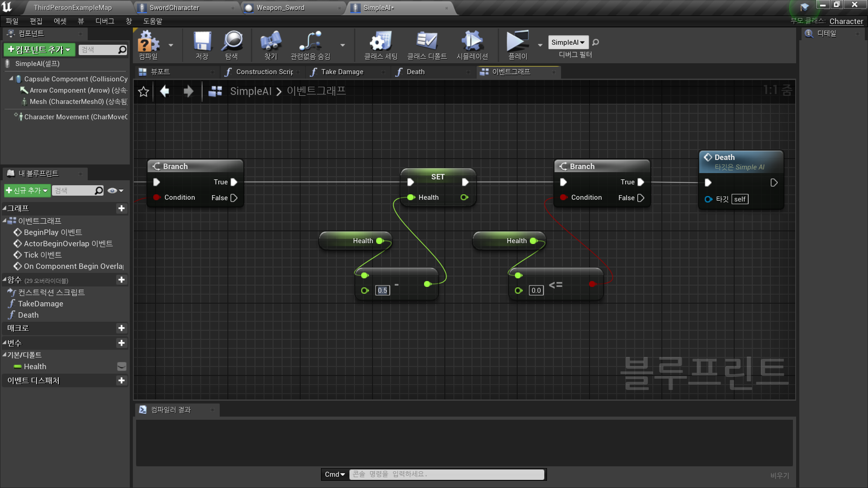Viewport: 868px width, 488px height.
Task: Switch to the Take Damage tab
Action: (342, 72)
